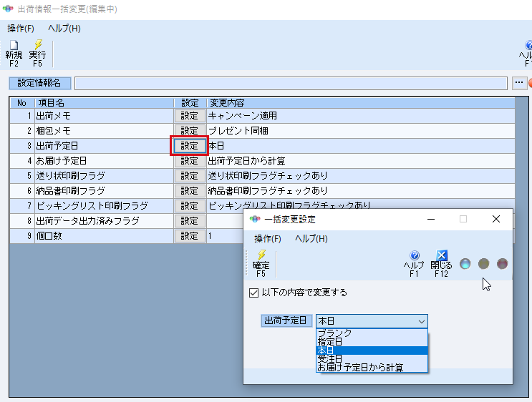Screen dimensions: 532x402
Task: Select 本日 in the dropdown list
Action: pyautogui.click(x=372, y=350)
